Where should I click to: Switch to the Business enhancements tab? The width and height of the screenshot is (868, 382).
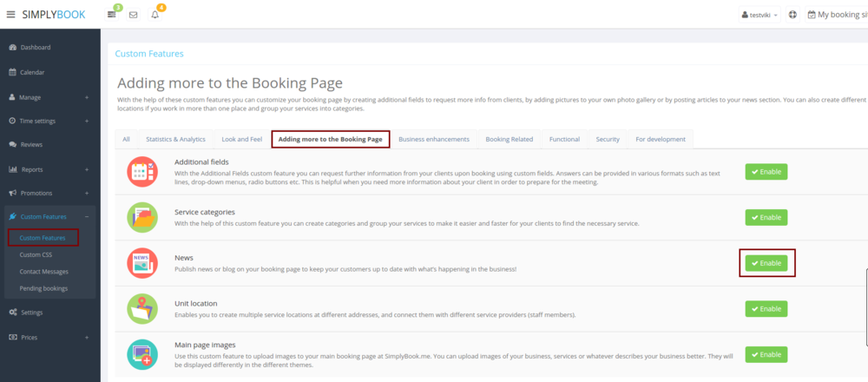(434, 139)
